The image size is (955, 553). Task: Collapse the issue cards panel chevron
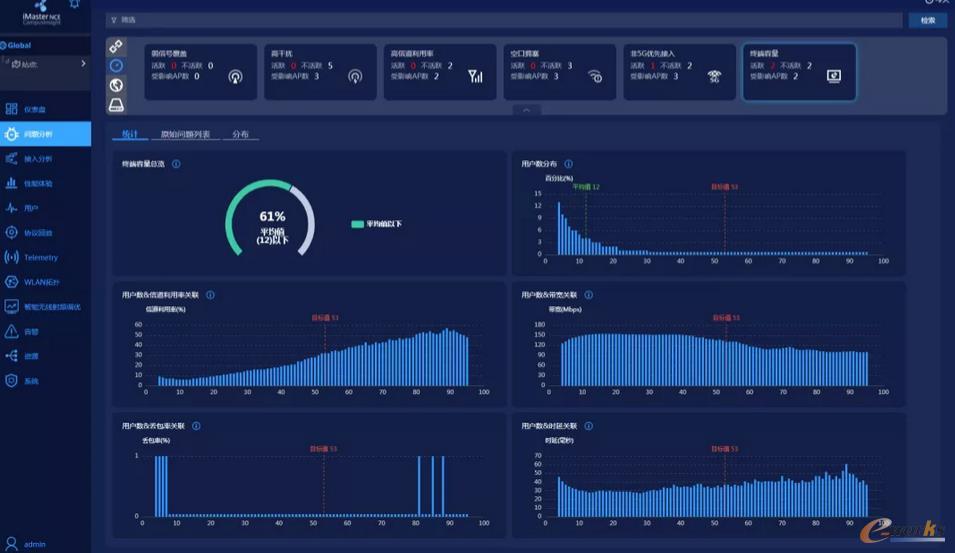pyautogui.click(x=526, y=110)
